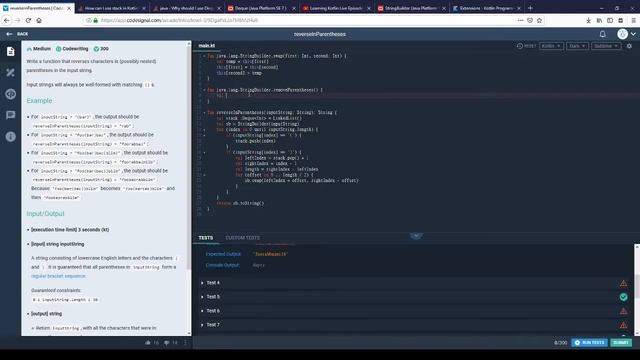Open a new browser tab with plus

click(530, 8)
